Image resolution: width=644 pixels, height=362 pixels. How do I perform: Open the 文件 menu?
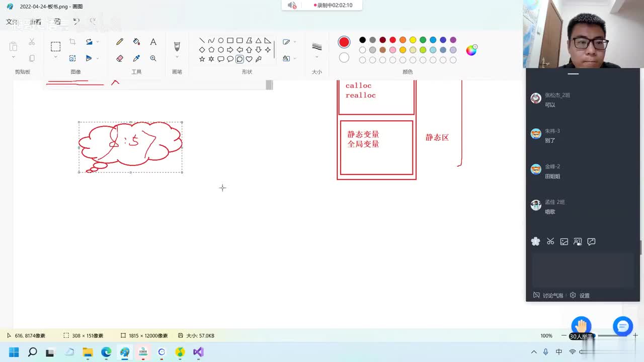11,22
